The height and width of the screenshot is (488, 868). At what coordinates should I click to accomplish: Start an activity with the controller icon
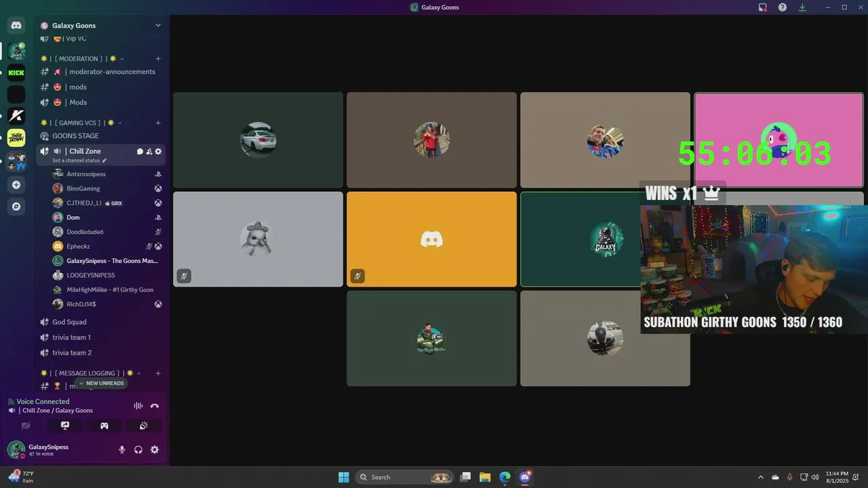[x=104, y=426]
